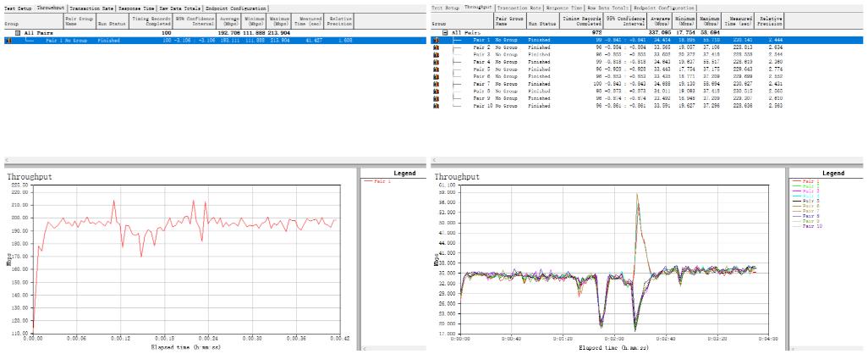868x354 pixels.
Task: Open the Endpoint Configuration tab in left window
Action: [x=236, y=8]
